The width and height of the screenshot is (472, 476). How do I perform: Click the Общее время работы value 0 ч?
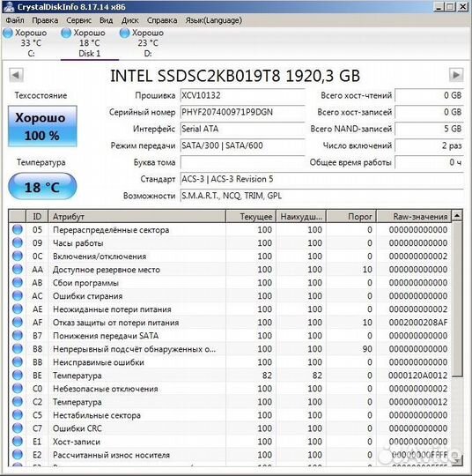point(429,162)
